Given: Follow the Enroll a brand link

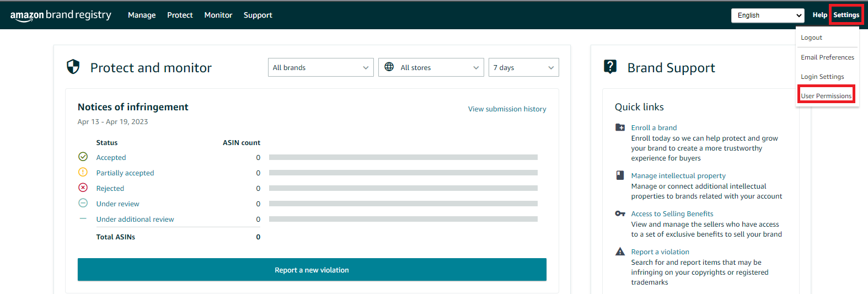Looking at the screenshot, I should coord(654,128).
